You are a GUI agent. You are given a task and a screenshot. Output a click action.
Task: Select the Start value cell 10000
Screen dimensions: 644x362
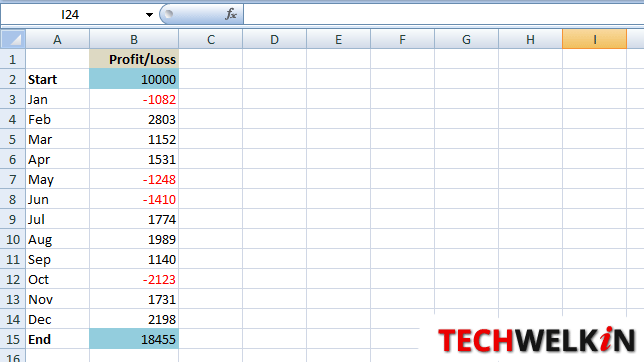click(134, 79)
